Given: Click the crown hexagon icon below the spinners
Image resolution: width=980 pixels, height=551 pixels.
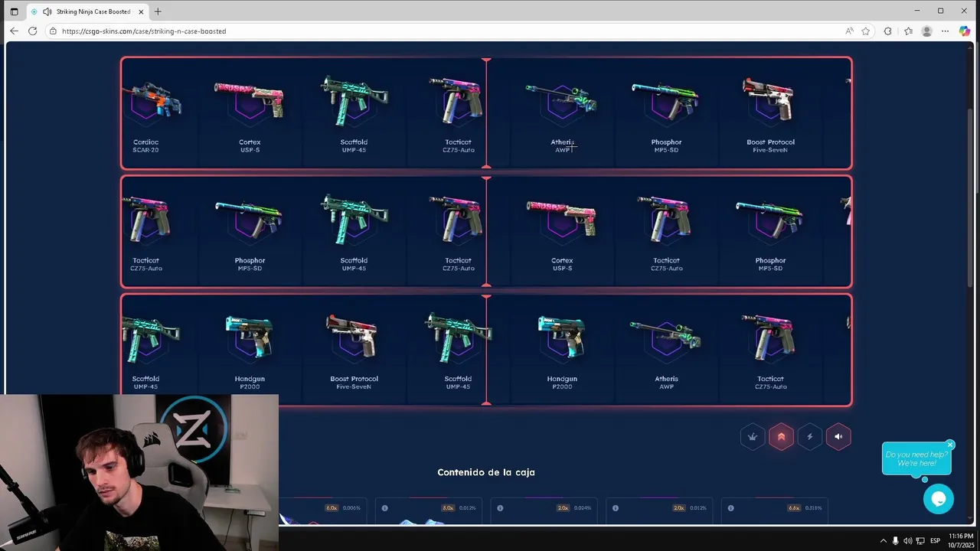Looking at the screenshot, I should click(x=753, y=437).
